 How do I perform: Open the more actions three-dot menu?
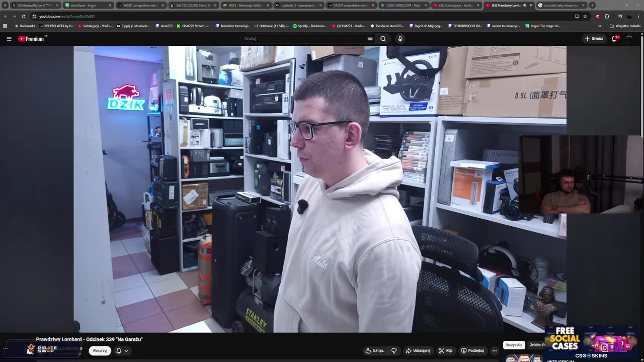pos(495,350)
